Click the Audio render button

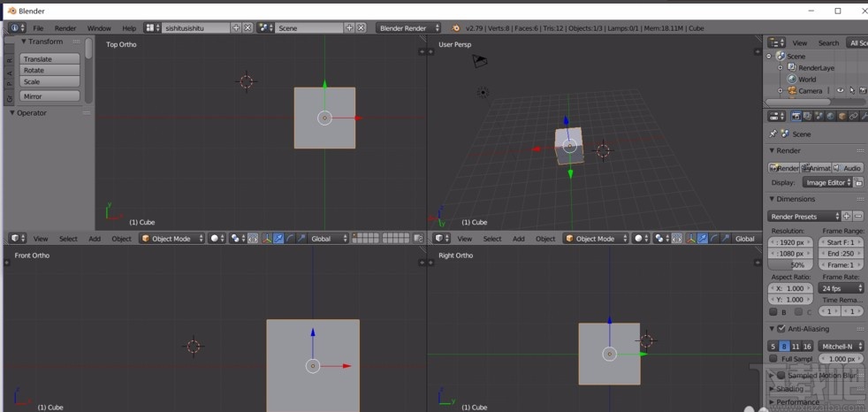point(847,168)
